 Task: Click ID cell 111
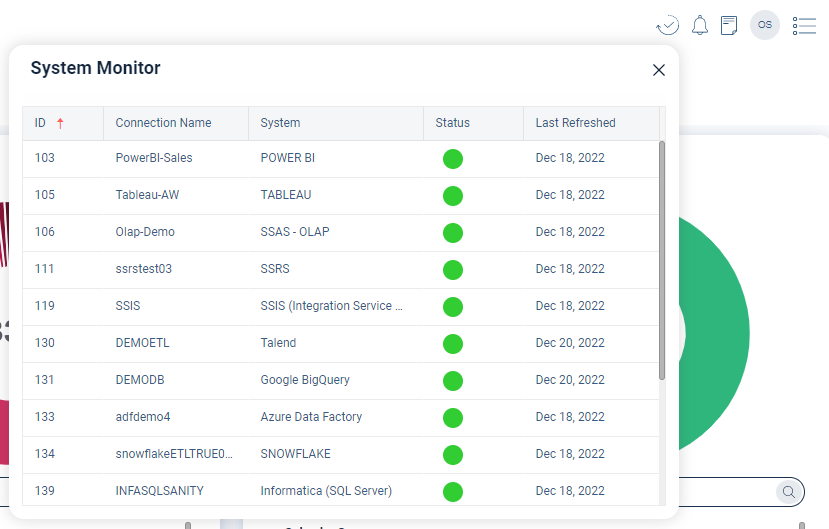(x=44, y=268)
